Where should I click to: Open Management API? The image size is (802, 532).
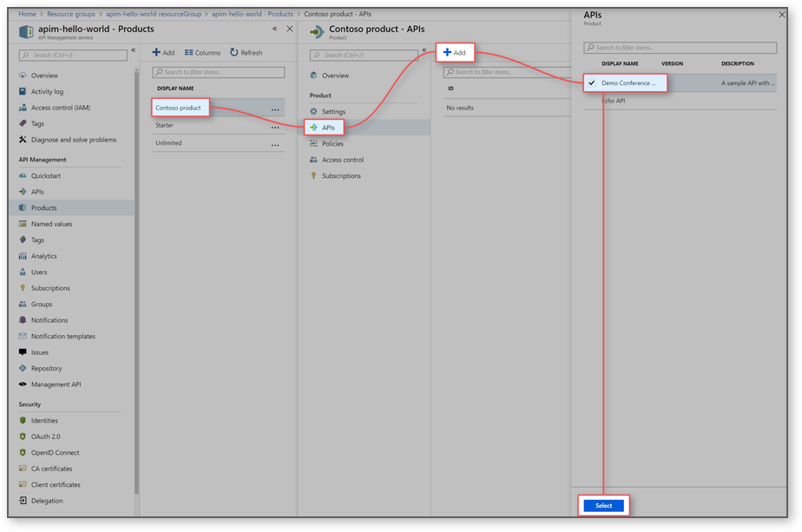56,384
